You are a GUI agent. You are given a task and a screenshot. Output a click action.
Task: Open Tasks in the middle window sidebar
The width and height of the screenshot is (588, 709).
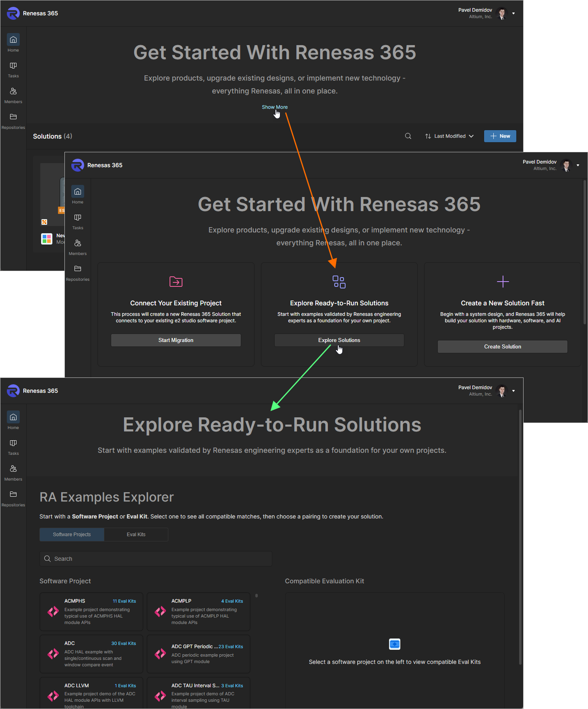78,221
